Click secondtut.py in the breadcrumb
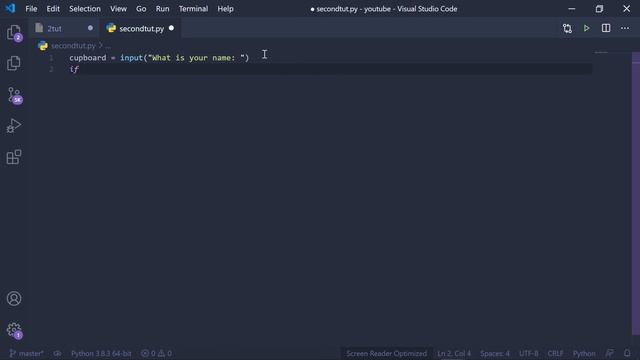Screen dimensions: 640x360 point(73,46)
